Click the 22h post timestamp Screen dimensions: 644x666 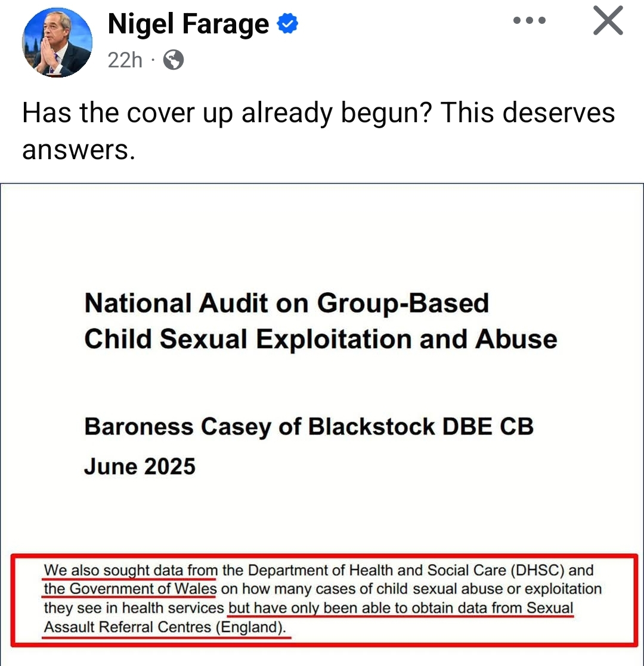[125, 60]
